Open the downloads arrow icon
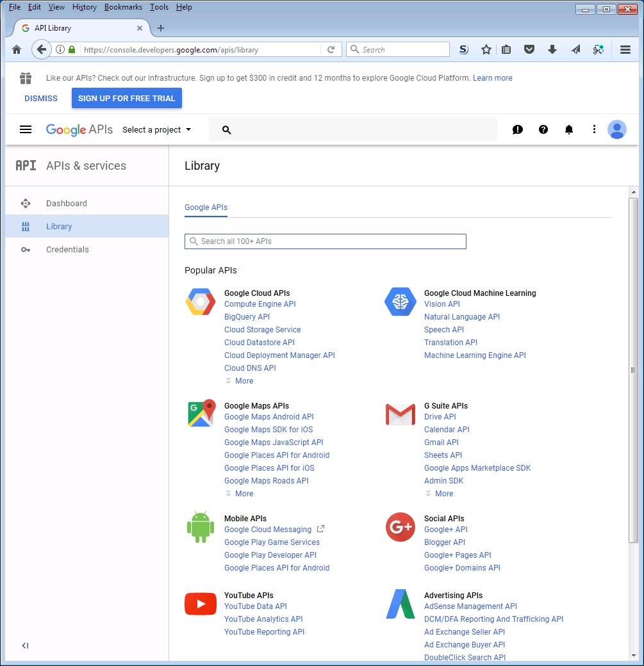This screenshot has width=644, height=666. (552, 50)
